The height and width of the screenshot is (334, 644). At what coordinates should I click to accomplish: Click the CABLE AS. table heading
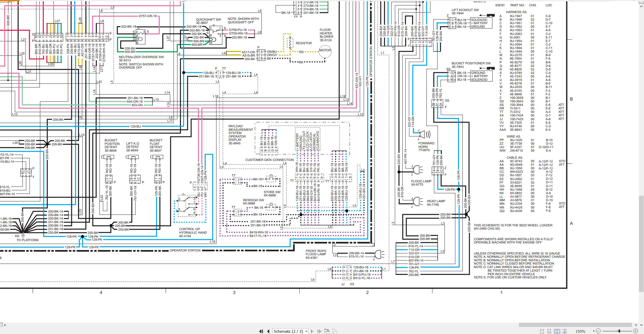pos(515,157)
